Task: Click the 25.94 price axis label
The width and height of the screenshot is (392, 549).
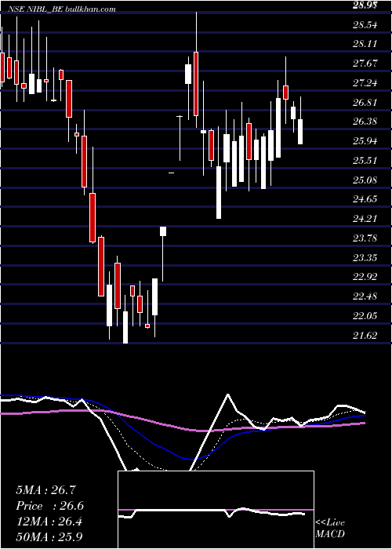Action: (366, 141)
